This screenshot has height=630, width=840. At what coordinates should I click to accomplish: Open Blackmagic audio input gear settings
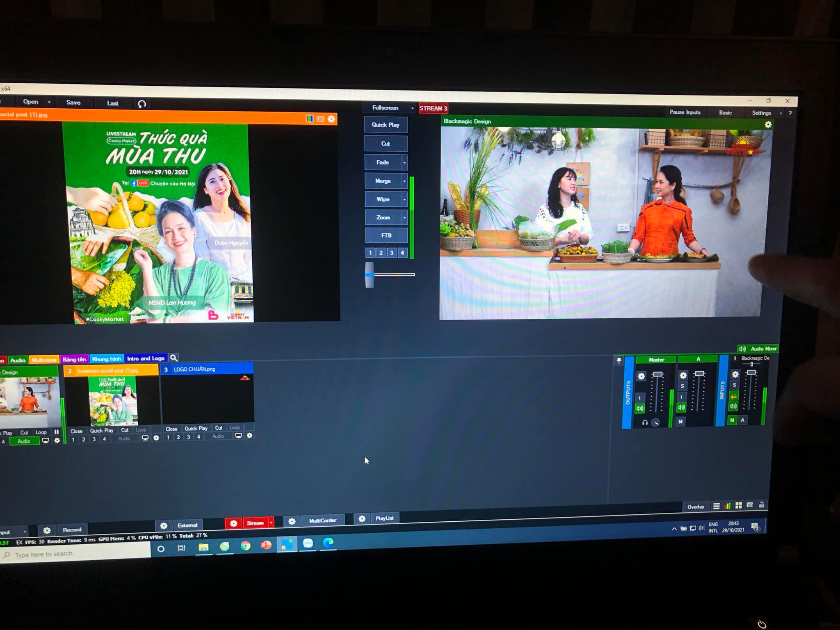tap(735, 374)
